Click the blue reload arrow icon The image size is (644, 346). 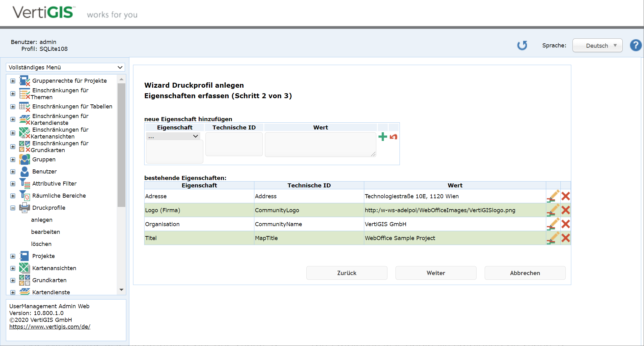click(x=522, y=46)
